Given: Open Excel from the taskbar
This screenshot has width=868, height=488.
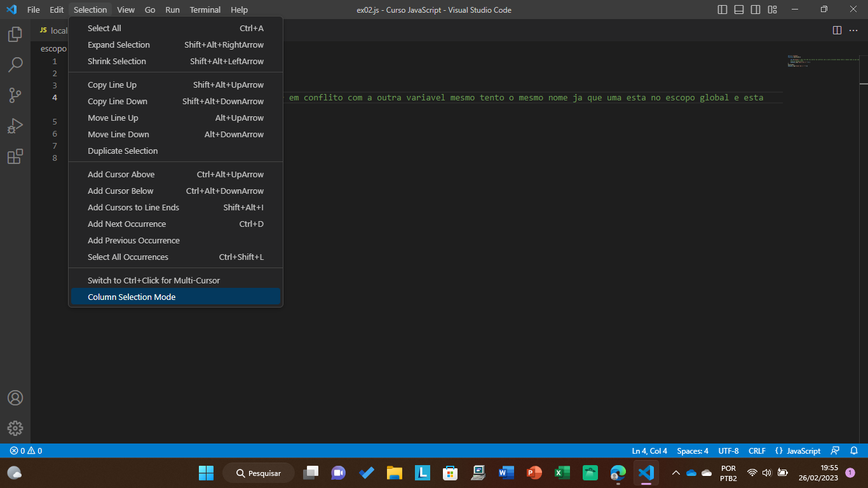Looking at the screenshot, I should pyautogui.click(x=562, y=473).
